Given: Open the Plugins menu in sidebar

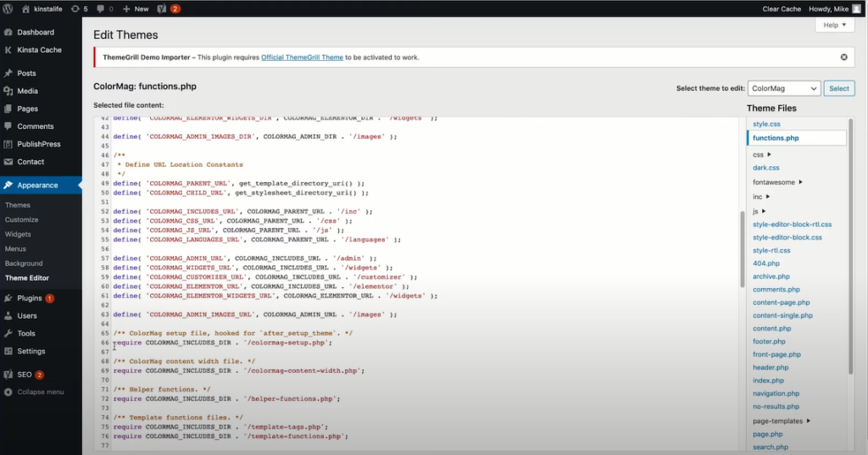Looking at the screenshot, I should 30,298.
